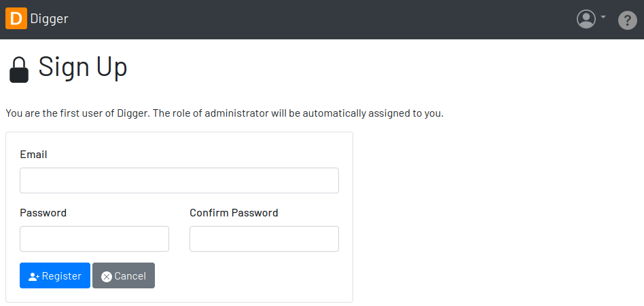Click the Confirm Password label
The height and width of the screenshot is (306, 644).
point(234,213)
